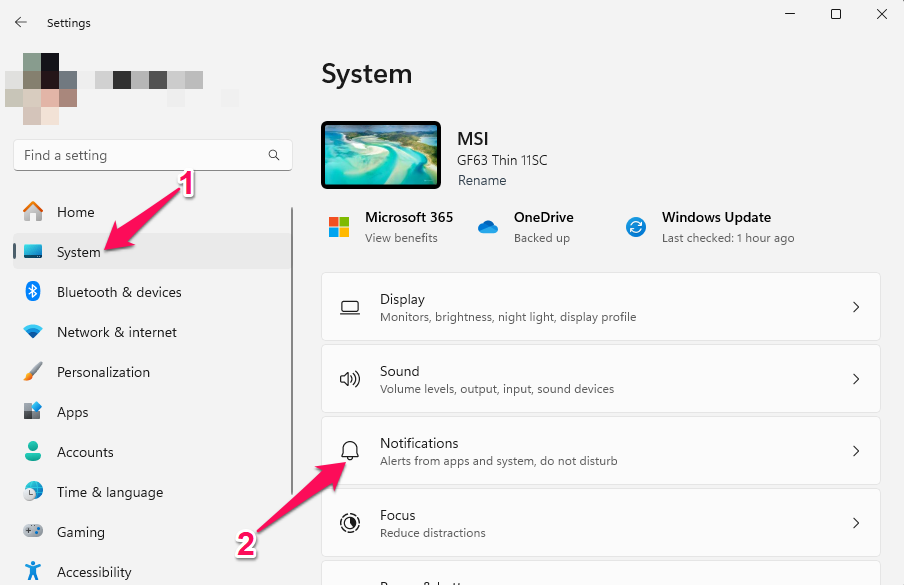The height and width of the screenshot is (585, 904).
Task: Click the OneDrive cloud icon
Action: click(x=488, y=227)
